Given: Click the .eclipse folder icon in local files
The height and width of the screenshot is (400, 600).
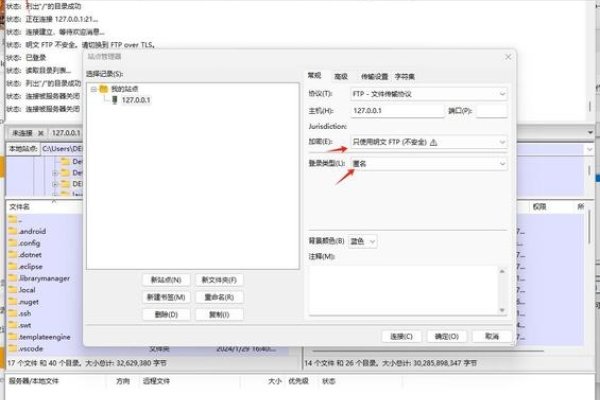Looking at the screenshot, I should [x=13, y=266].
